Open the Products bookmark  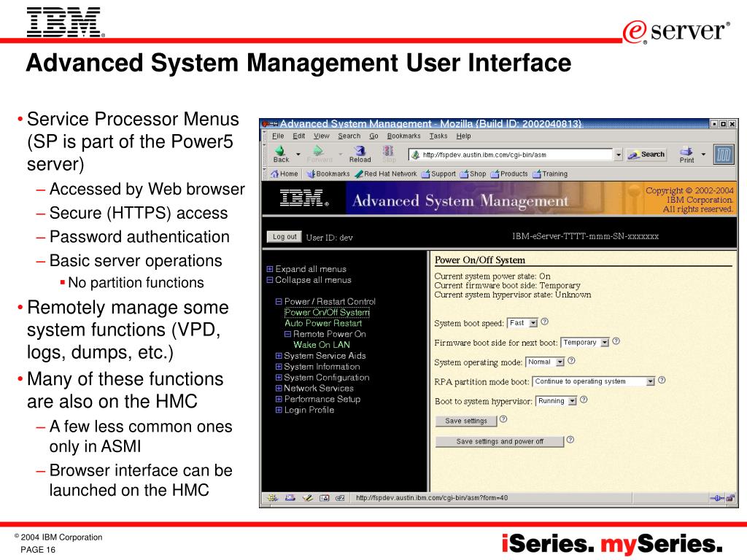(509, 174)
